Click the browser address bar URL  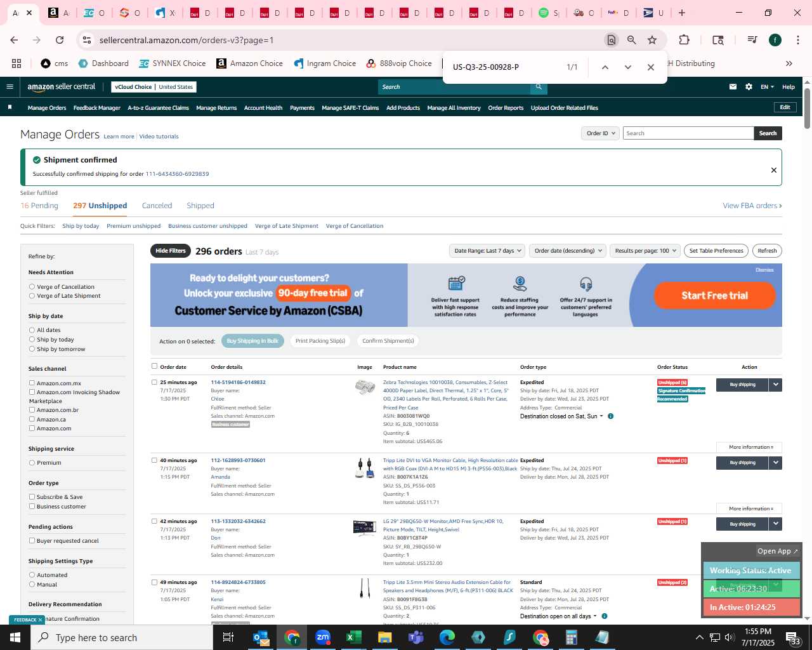point(187,40)
